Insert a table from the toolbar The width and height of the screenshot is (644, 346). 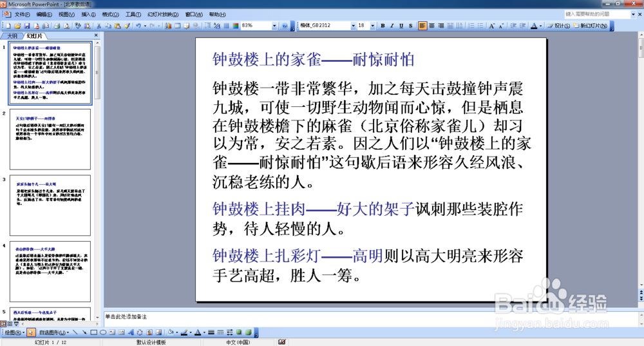coord(178,26)
